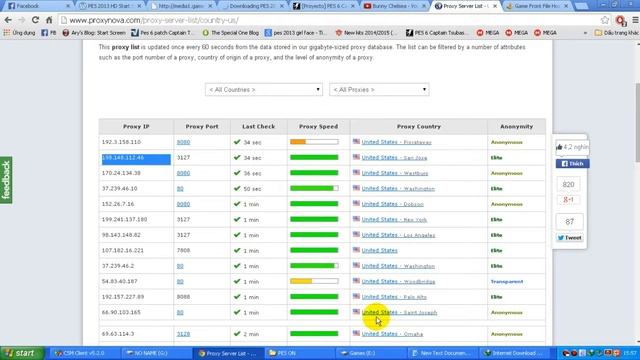Open The Special One Blog bookmark
The width and height of the screenshot is (640, 360).
pos(231,33)
